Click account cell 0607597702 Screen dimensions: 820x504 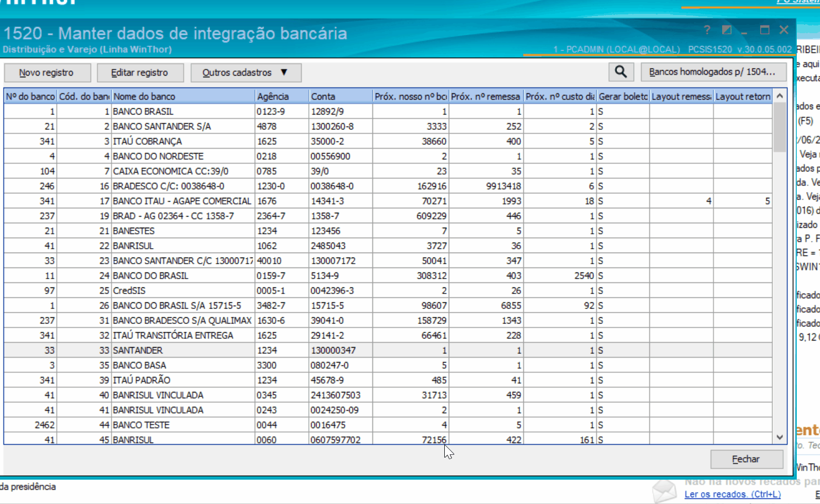click(341, 440)
